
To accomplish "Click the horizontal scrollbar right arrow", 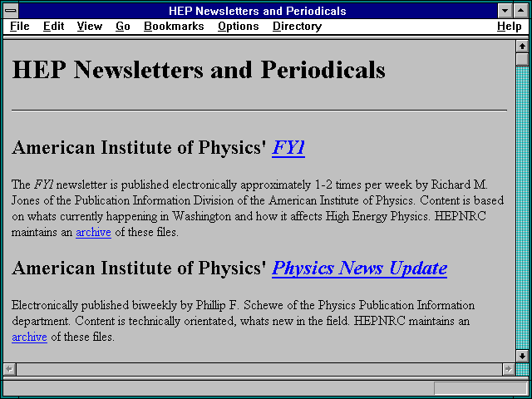I will click(x=508, y=369).
